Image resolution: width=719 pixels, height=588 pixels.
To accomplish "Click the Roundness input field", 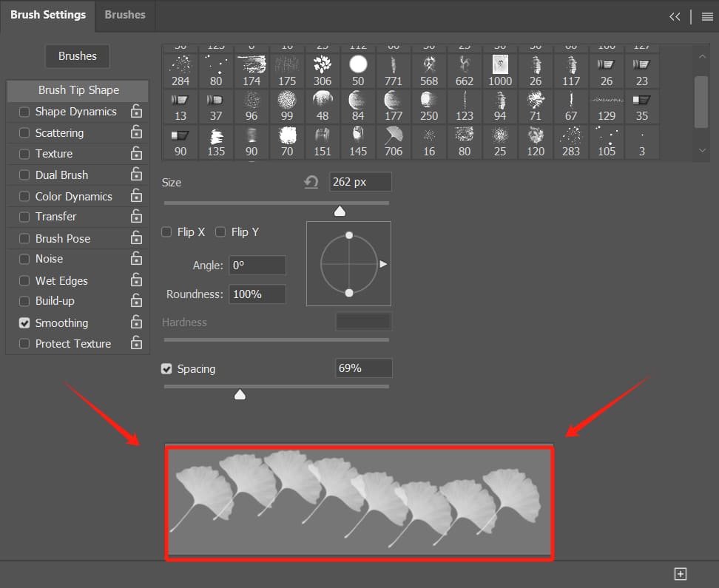I will click(x=257, y=294).
